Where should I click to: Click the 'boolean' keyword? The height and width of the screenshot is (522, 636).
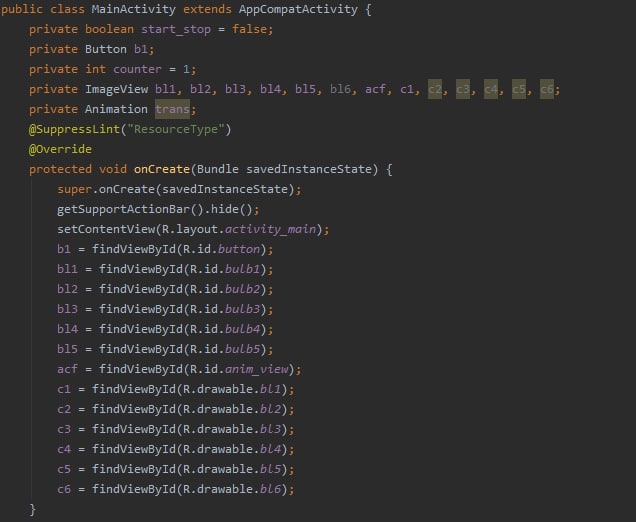(109, 29)
